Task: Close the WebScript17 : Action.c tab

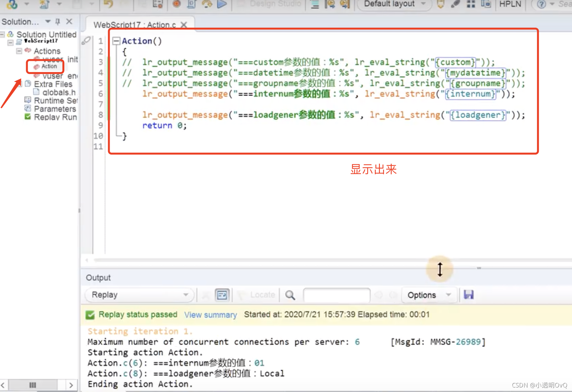Action: (x=184, y=25)
